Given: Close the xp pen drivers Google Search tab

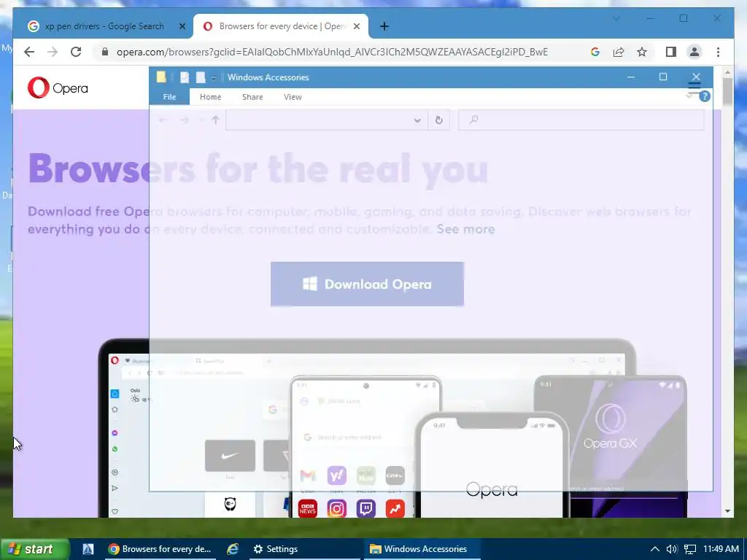Looking at the screenshot, I should (182, 26).
